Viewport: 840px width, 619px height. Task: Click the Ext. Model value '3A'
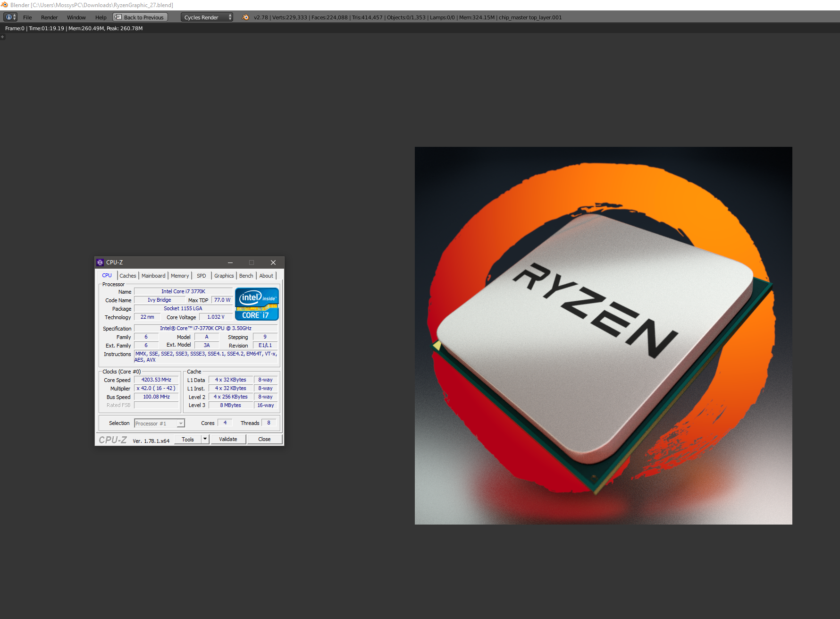point(207,345)
